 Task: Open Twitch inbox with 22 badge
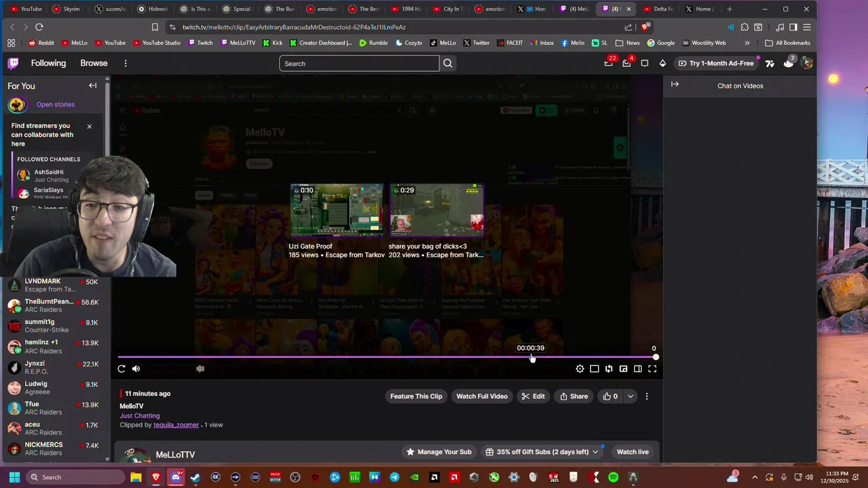[609, 63]
